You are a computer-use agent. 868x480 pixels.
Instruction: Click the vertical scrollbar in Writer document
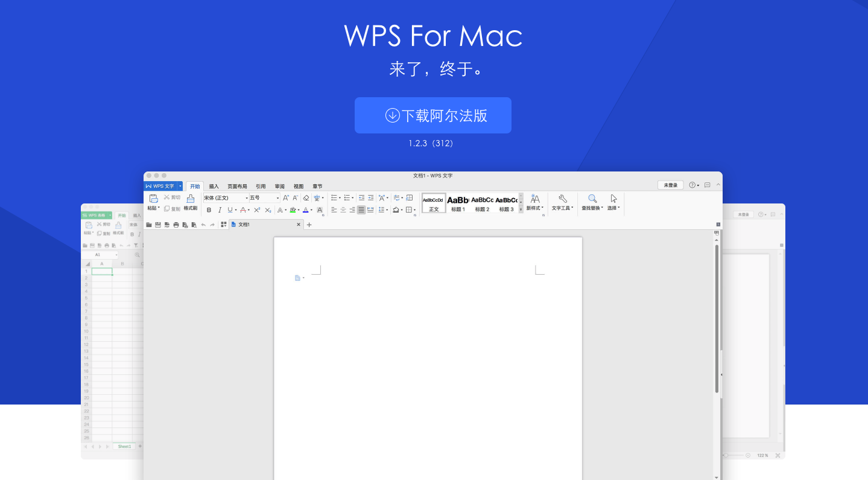tap(717, 319)
